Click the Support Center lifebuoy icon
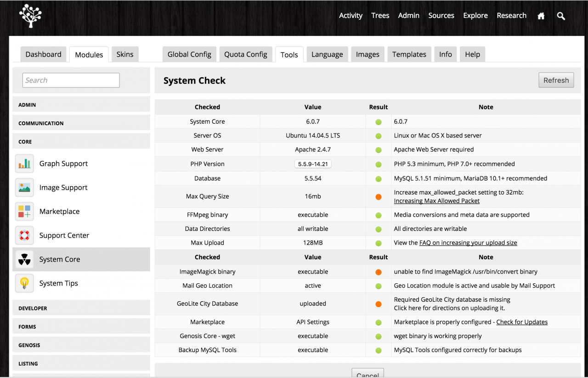 pyautogui.click(x=24, y=235)
